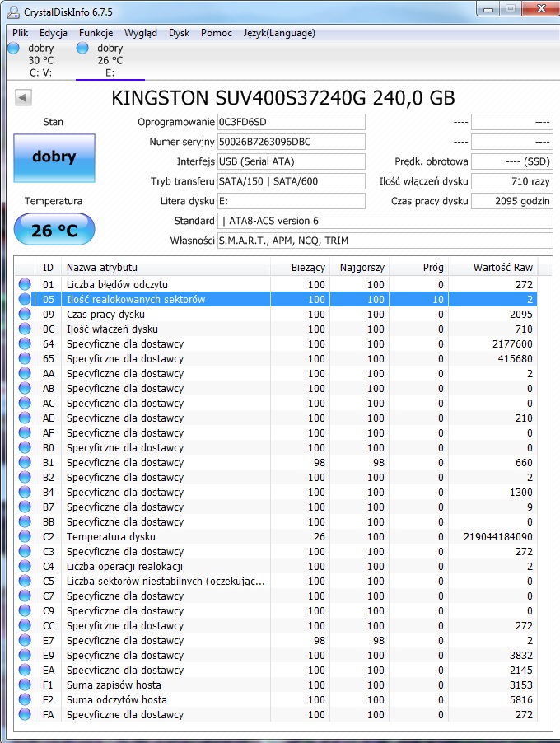Click the Wartość Raw column header
This screenshot has width=560, height=743.
click(x=492, y=267)
